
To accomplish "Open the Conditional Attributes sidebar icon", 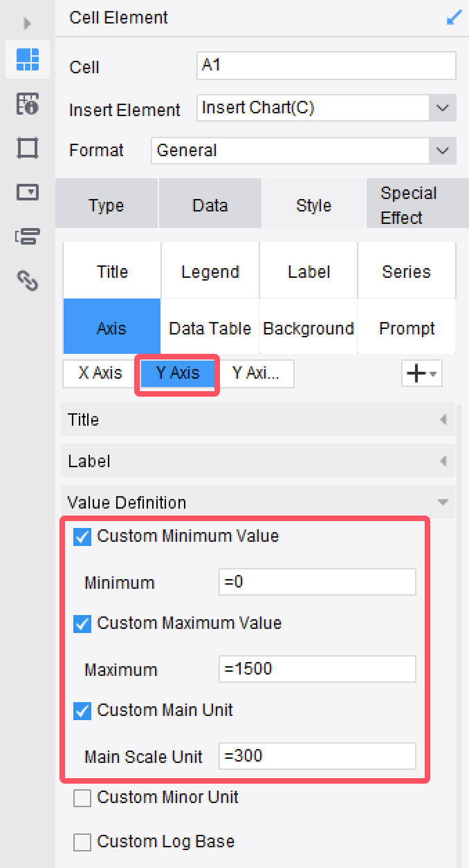I will [x=28, y=236].
